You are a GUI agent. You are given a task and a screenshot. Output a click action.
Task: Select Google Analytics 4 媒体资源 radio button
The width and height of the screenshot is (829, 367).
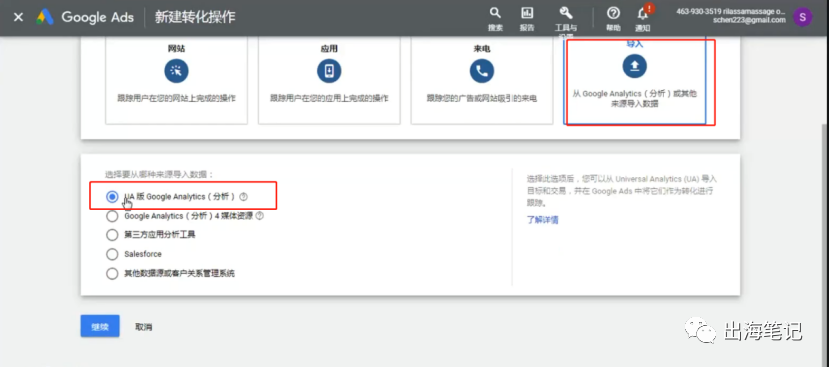(112, 216)
